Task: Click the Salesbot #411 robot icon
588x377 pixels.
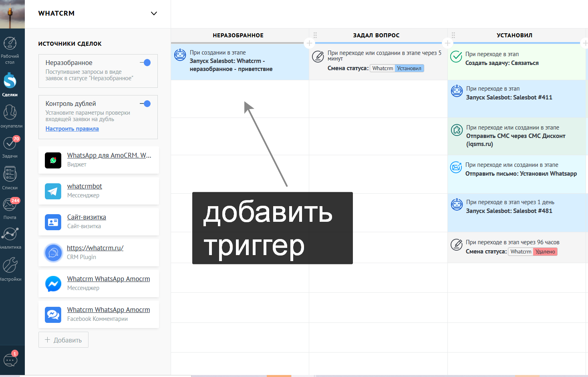Action: pos(457,91)
